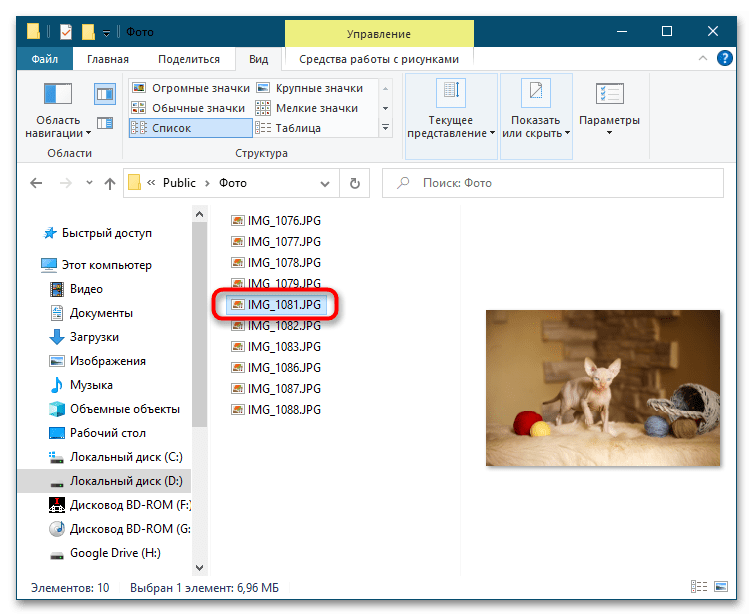753x616 pixels.
Task: Select Google Drive (H:) drive
Action: (x=105, y=553)
